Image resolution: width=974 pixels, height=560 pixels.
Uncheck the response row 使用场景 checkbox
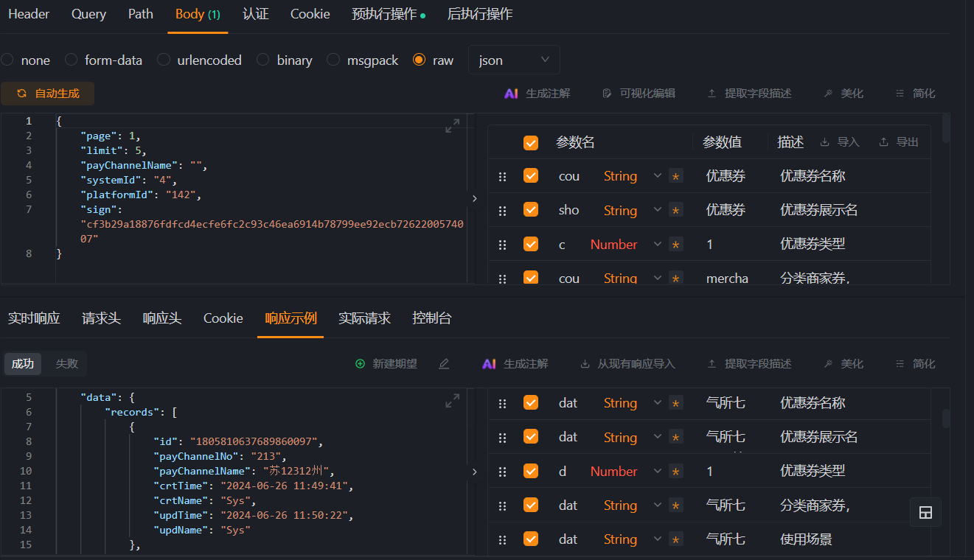531,539
